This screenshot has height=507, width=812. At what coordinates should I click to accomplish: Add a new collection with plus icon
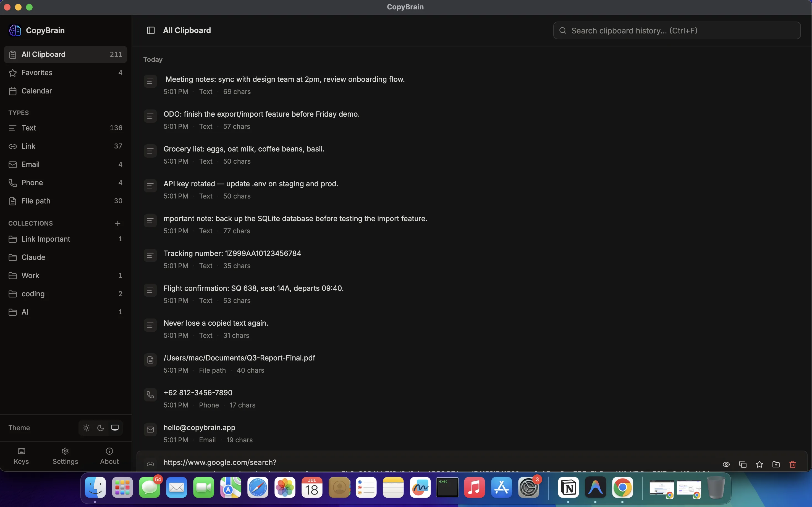pyautogui.click(x=118, y=223)
